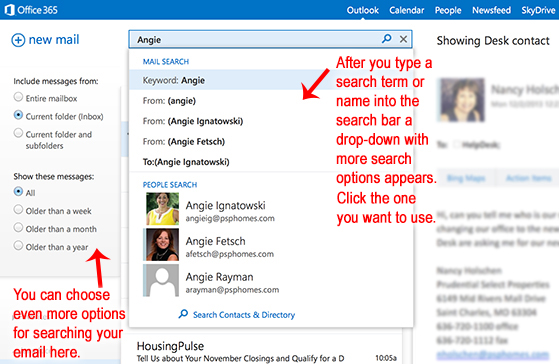The image size is (559, 364).
Task: Open the Newsfeed tab
Action: click(491, 10)
